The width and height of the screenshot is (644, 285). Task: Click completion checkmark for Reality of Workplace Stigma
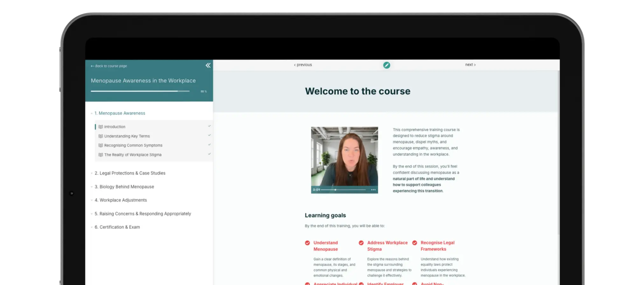(209, 154)
